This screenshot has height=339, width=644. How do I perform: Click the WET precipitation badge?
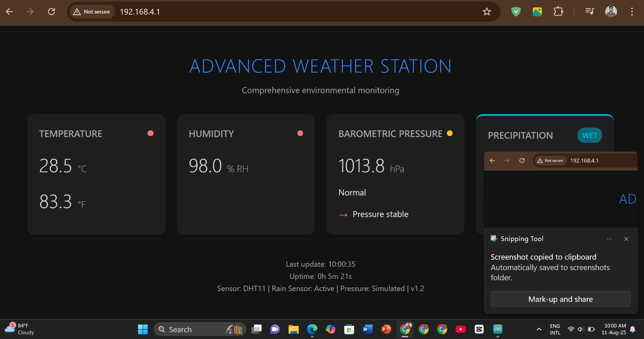tap(590, 135)
